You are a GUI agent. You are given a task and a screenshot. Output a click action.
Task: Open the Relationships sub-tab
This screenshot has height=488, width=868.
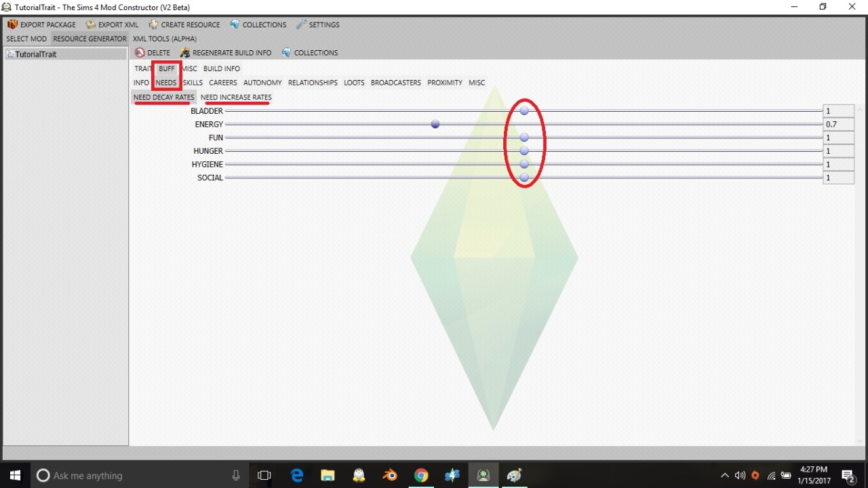[313, 83]
